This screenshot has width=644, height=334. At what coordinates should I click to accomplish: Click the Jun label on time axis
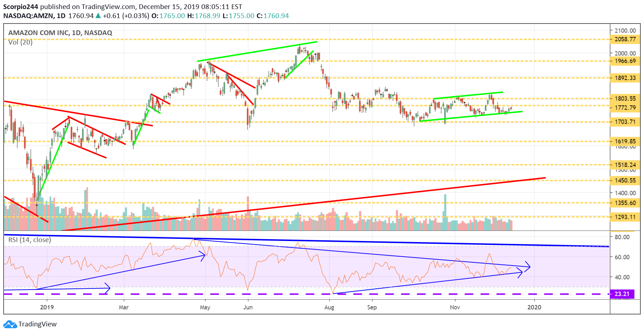(x=248, y=307)
